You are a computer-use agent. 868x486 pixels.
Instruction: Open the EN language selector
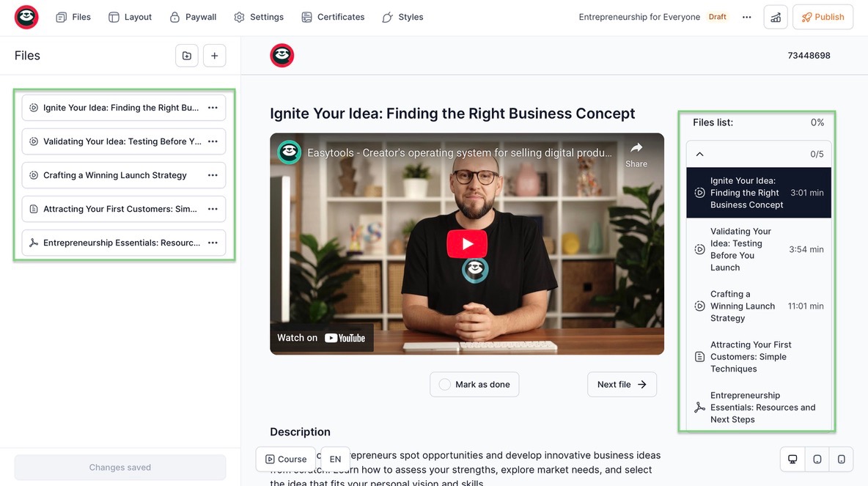(x=336, y=459)
